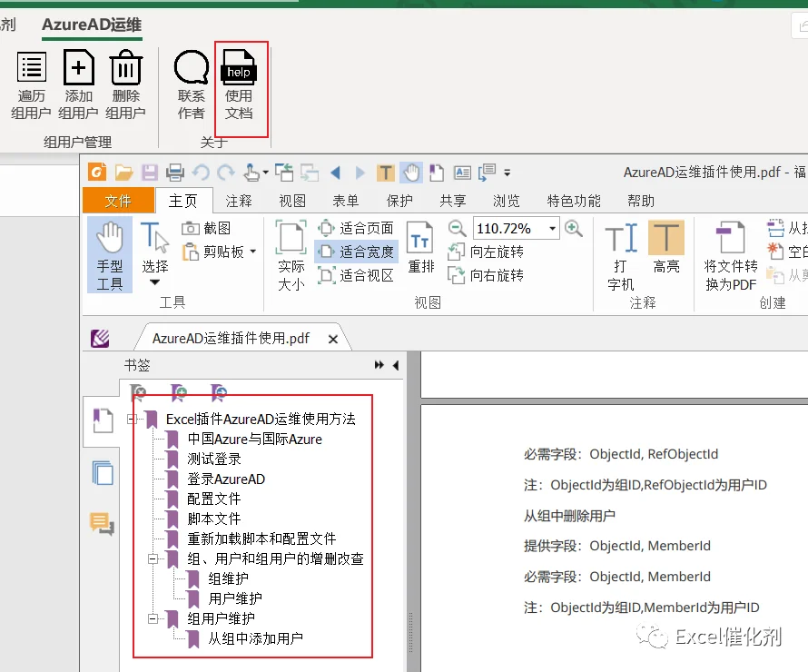Open the 文件 file menu
The image size is (808, 672).
point(118,201)
